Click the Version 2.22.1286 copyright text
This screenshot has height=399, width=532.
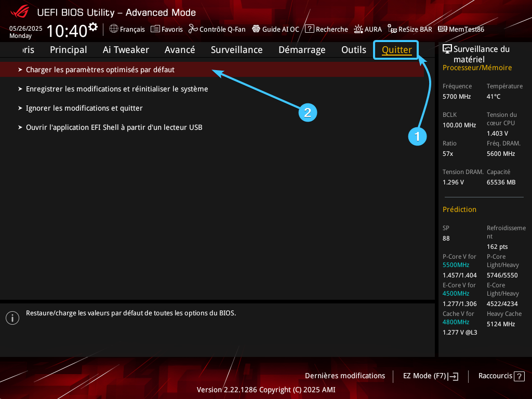click(x=266, y=390)
